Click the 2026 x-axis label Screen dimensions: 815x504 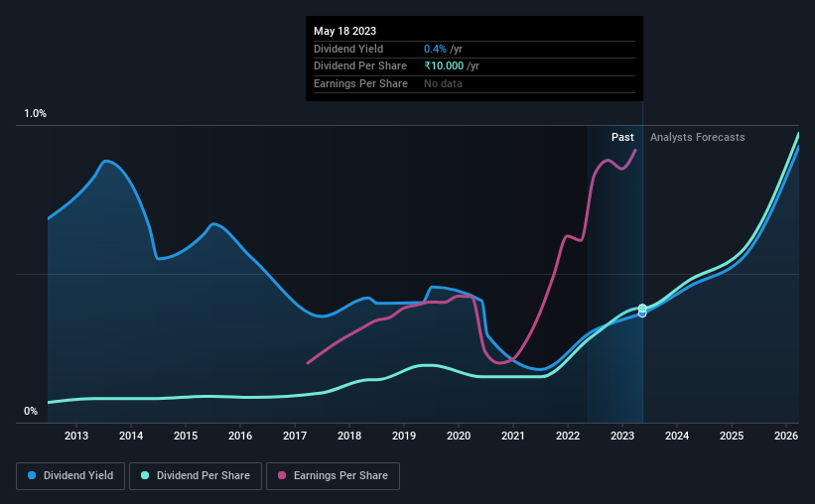[786, 436]
